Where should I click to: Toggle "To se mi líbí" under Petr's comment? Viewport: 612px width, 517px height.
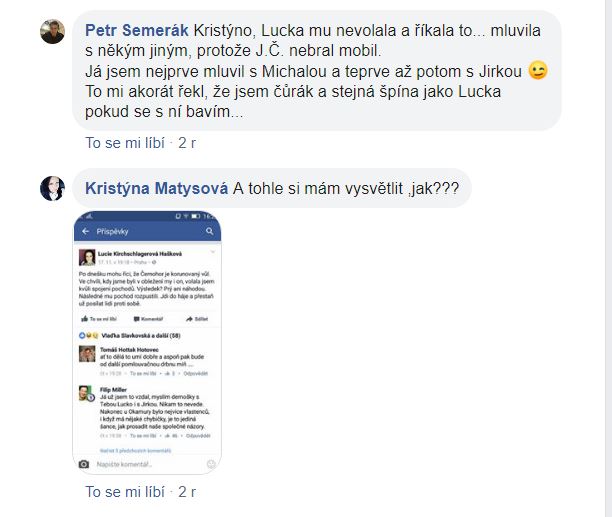coord(125,143)
